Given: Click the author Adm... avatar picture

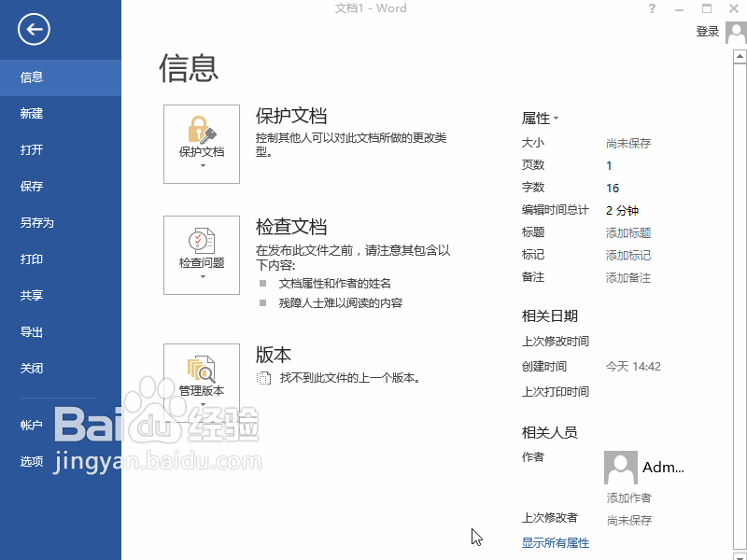Looking at the screenshot, I should coord(621,468).
